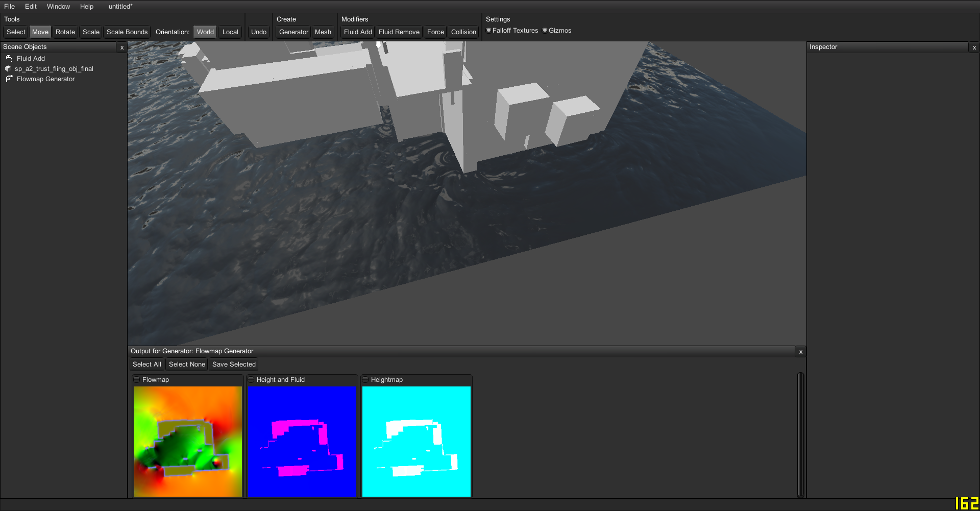Click Select None in the output panel
Screen dimensions: 980x511
pyautogui.click(x=187, y=364)
